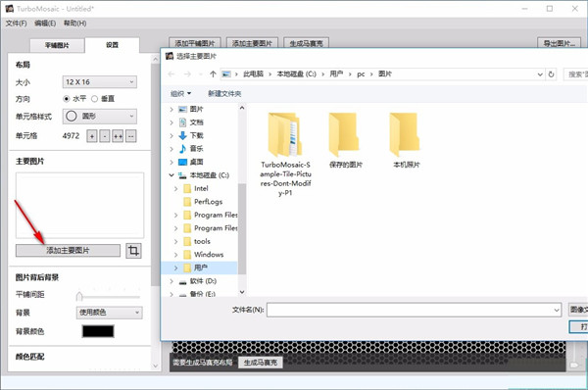Expand the address bar history dropdown
This screenshot has width=588, height=390.
(x=540, y=74)
